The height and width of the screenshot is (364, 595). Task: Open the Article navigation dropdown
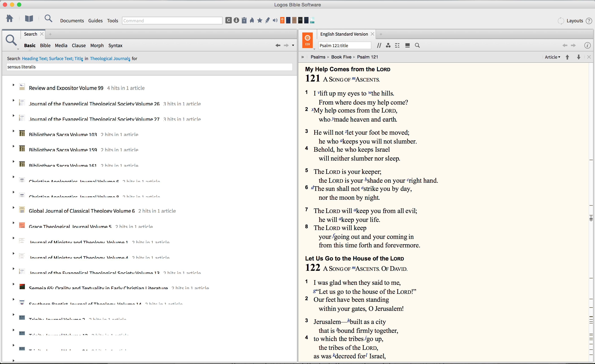552,57
